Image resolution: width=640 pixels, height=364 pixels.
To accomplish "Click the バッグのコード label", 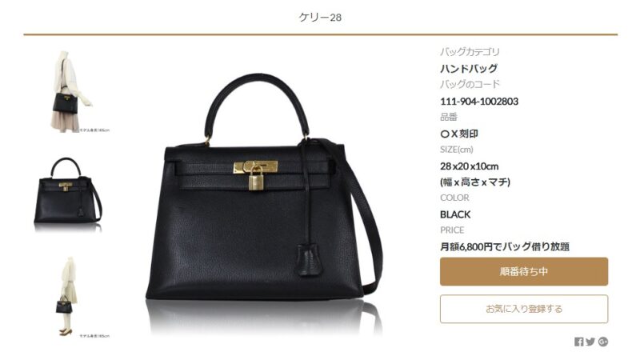I will [x=470, y=84].
